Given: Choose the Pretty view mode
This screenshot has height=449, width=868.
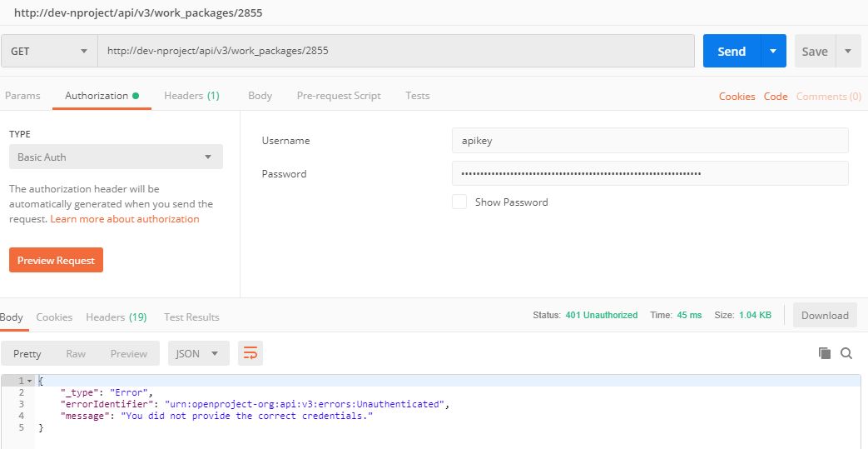Looking at the screenshot, I should (27, 353).
